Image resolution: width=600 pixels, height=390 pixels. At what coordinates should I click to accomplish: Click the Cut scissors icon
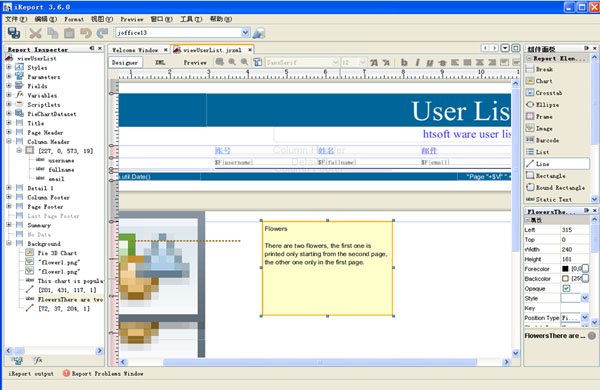[35, 33]
